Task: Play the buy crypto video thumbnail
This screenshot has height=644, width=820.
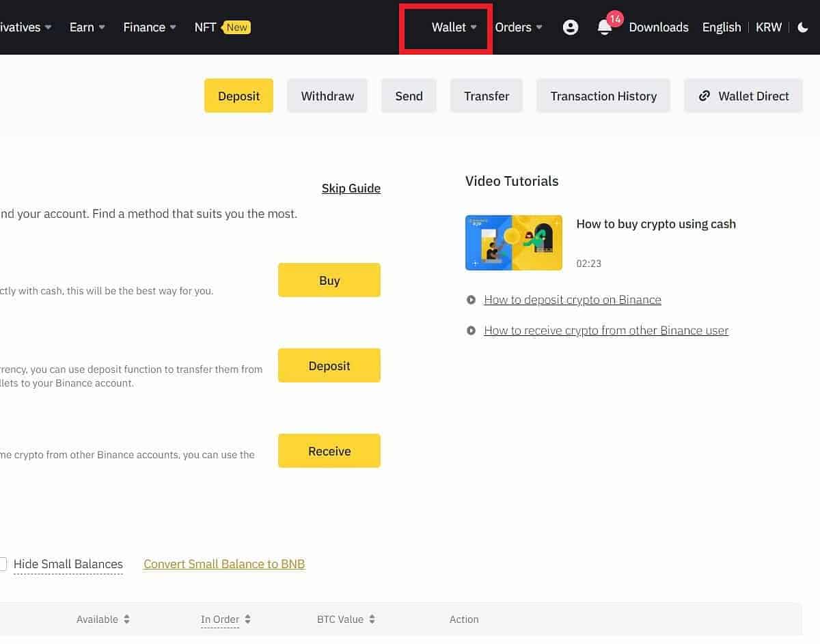Action: click(514, 242)
